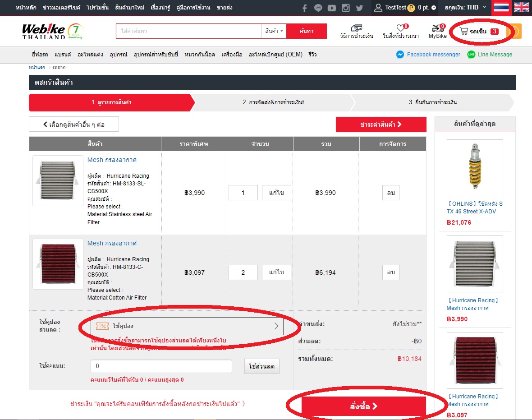This screenshot has width=532, height=420.
Task: Open the search category dropdown
Action: [x=274, y=31]
